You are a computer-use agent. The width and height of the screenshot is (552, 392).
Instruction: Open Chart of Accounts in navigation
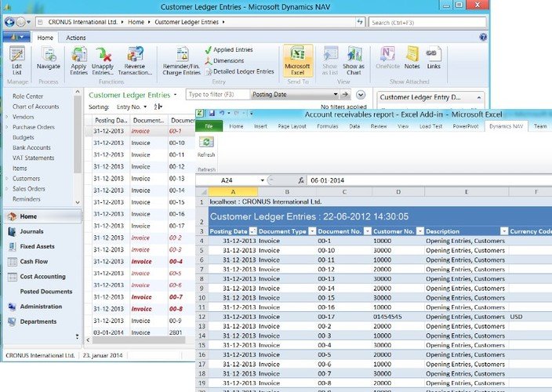coord(35,107)
